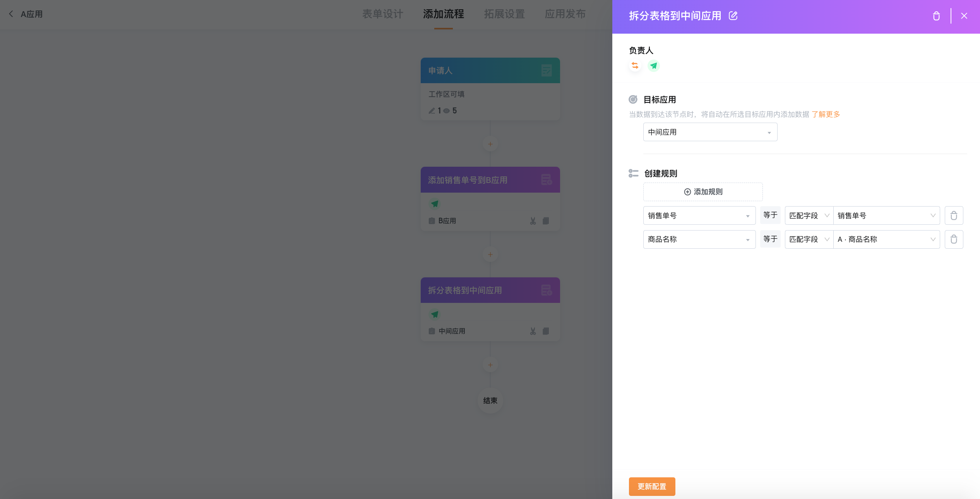
Task: Click the form icon on 申请人 node
Action: tap(547, 70)
